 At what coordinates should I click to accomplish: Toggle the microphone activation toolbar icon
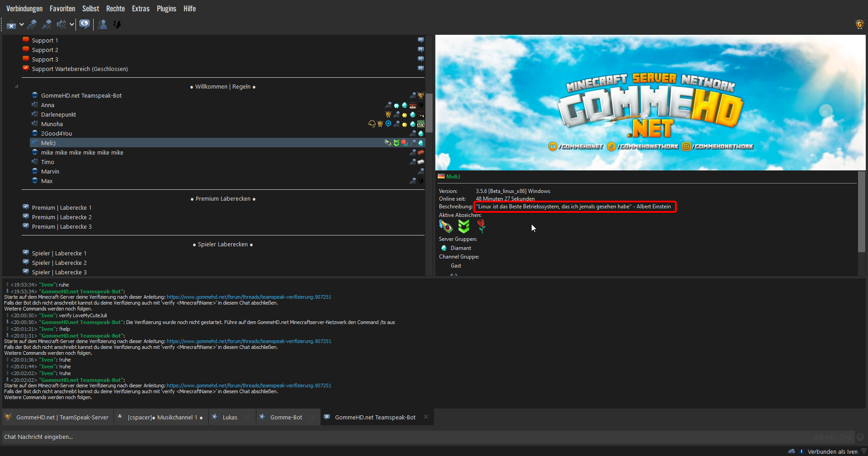point(32,24)
